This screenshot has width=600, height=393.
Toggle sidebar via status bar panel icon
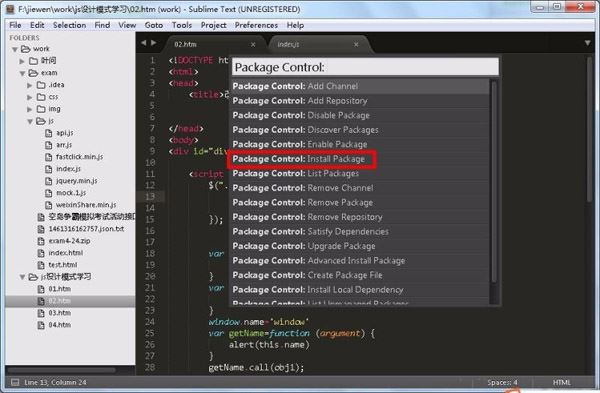[x=15, y=382]
